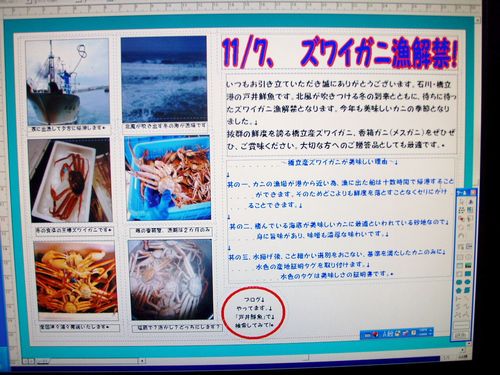Select the sheet tab at bottom left
The image size is (500, 375).
coord(43,361)
